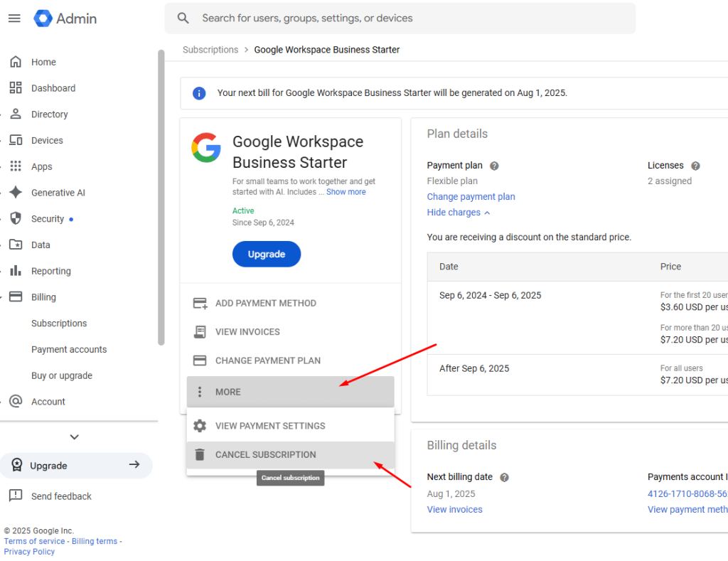Click the View payment methods link

(687, 510)
